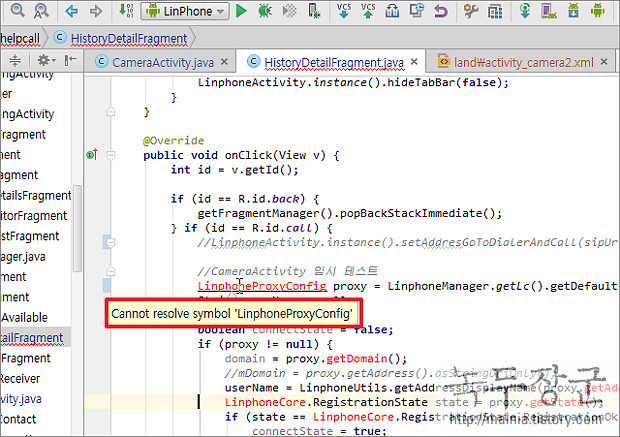The image size is (620, 437).
Task: Click the project tree vertical scrollbar
Action: click(78, 229)
